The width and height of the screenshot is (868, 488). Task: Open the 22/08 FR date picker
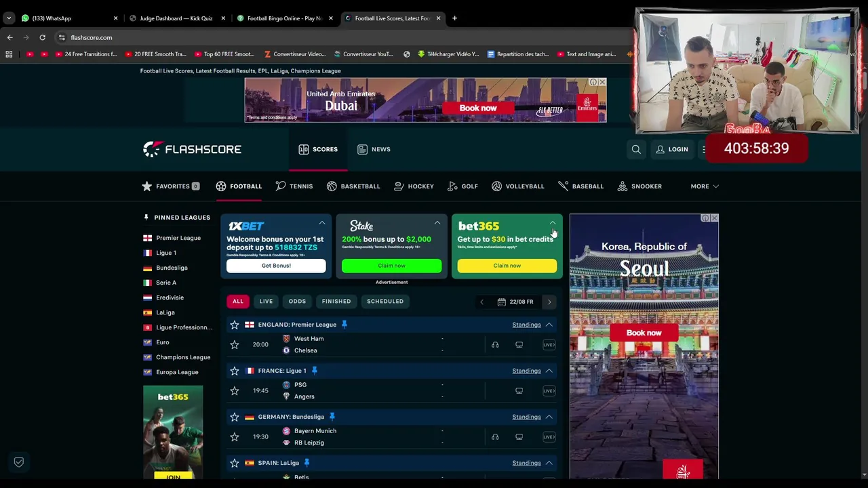(x=516, y=302)
